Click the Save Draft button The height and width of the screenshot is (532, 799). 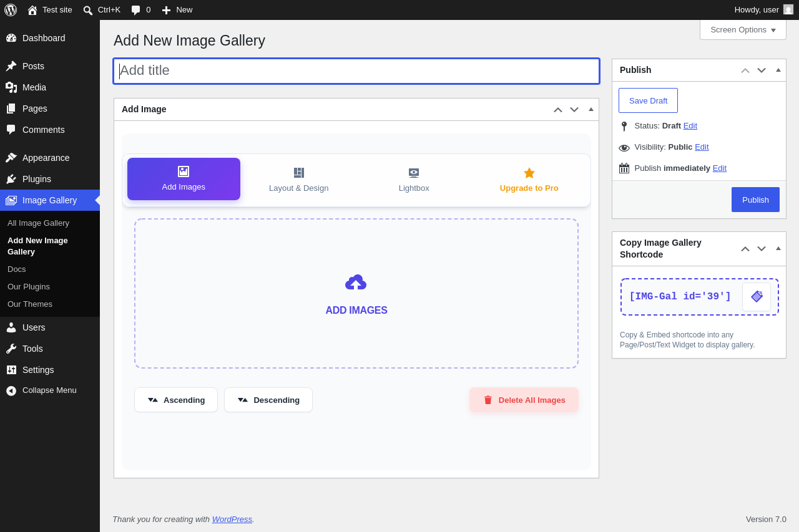[x=648, y=100]
